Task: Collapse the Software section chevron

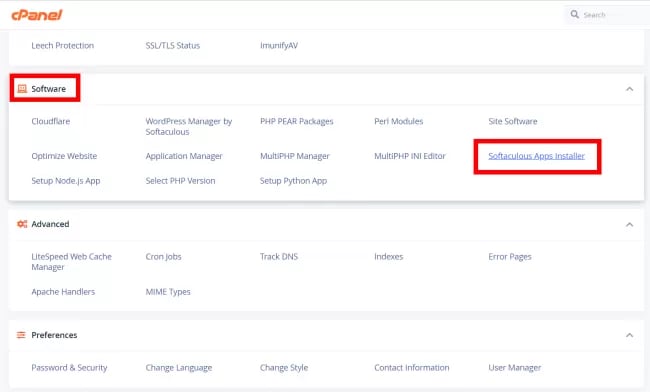Action: pos(629,89)
